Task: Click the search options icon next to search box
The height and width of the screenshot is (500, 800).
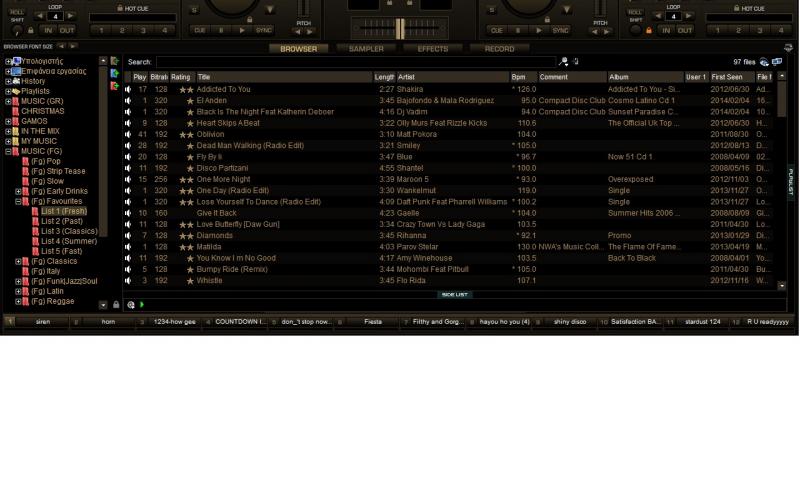Action: coord(564,62)
